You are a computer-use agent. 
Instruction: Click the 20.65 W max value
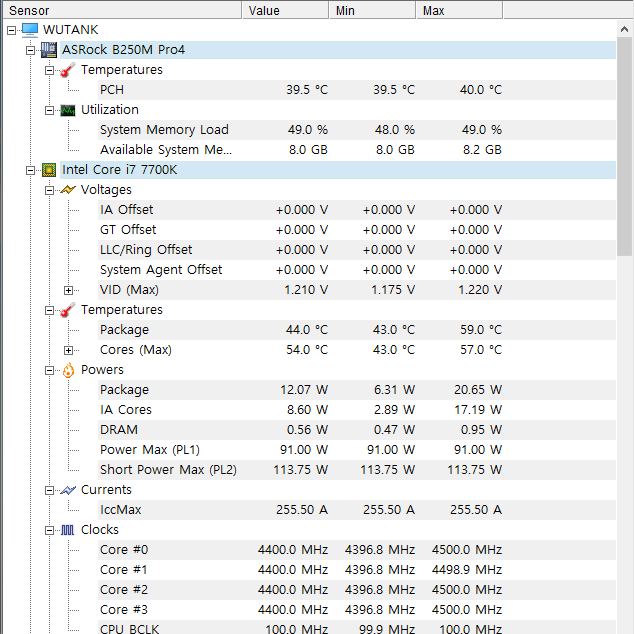click(x=478, y=390)
